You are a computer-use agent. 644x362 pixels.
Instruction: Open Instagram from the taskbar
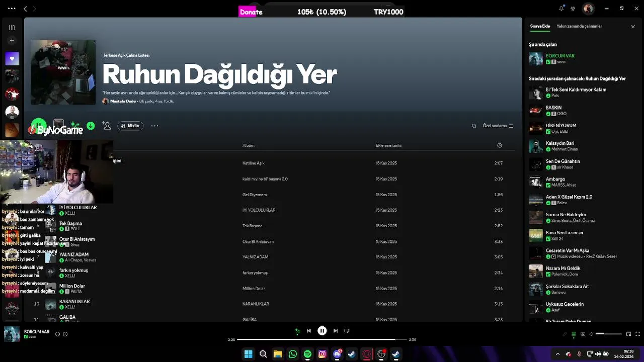[x=322, y=354]
